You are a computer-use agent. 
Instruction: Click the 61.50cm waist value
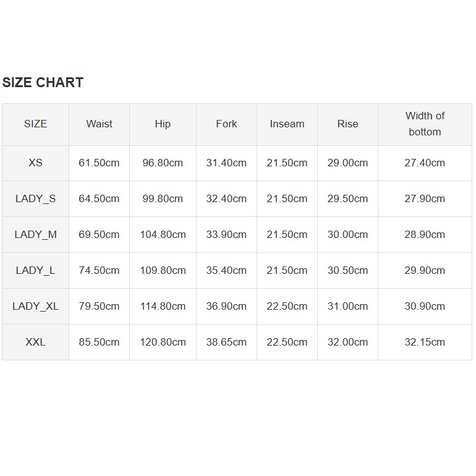click(99, 163)
